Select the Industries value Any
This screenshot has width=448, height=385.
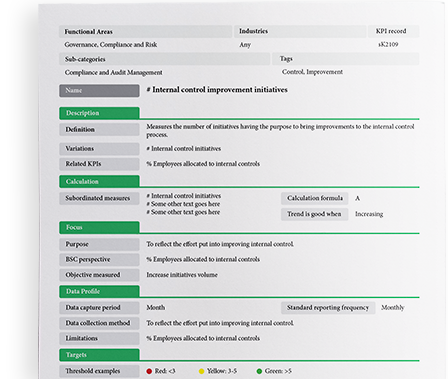pos(245,45)
